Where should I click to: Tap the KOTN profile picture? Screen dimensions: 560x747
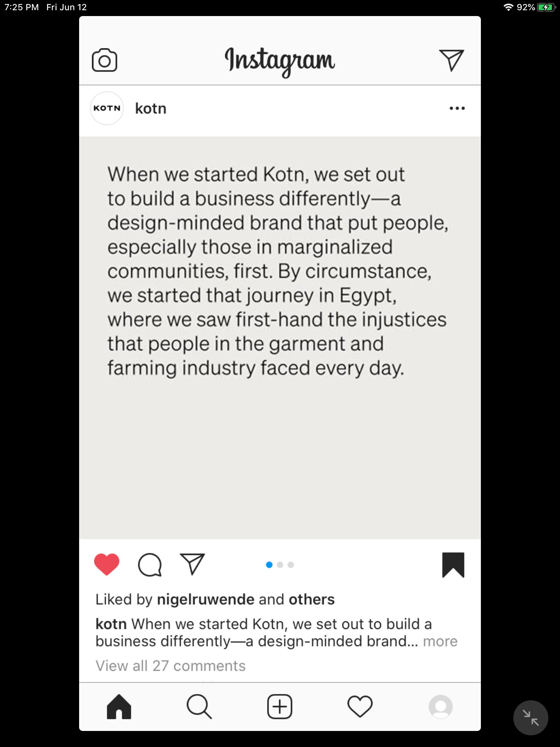(107, 108)
